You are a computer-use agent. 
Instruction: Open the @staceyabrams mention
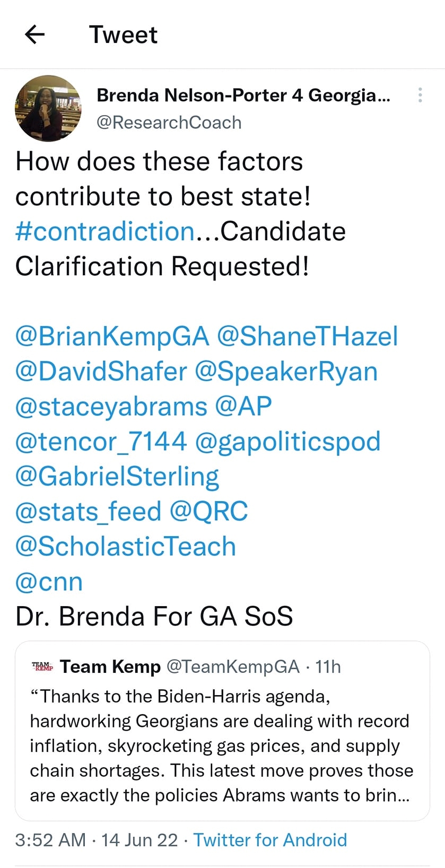click(111, 407)
